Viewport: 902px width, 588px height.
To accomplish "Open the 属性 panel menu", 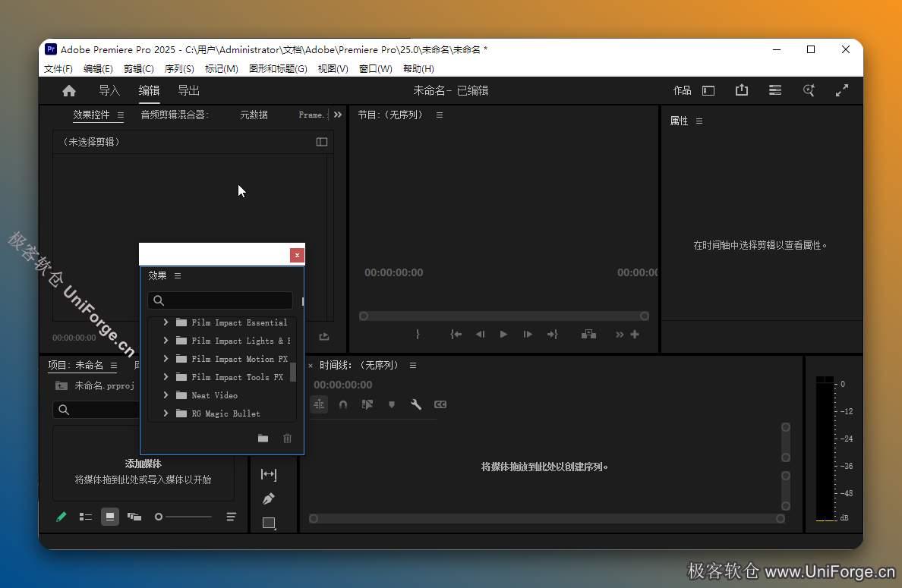I will (x=699, y=121).
